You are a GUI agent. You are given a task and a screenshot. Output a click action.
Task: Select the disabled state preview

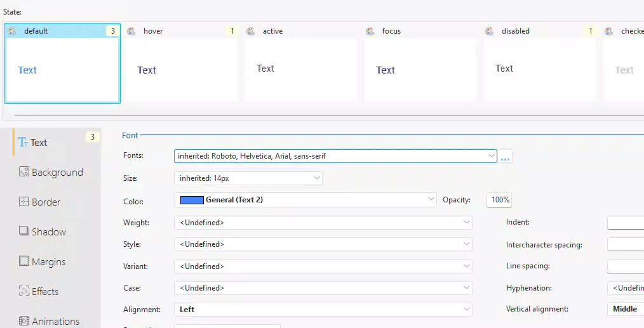pos(539,70)
